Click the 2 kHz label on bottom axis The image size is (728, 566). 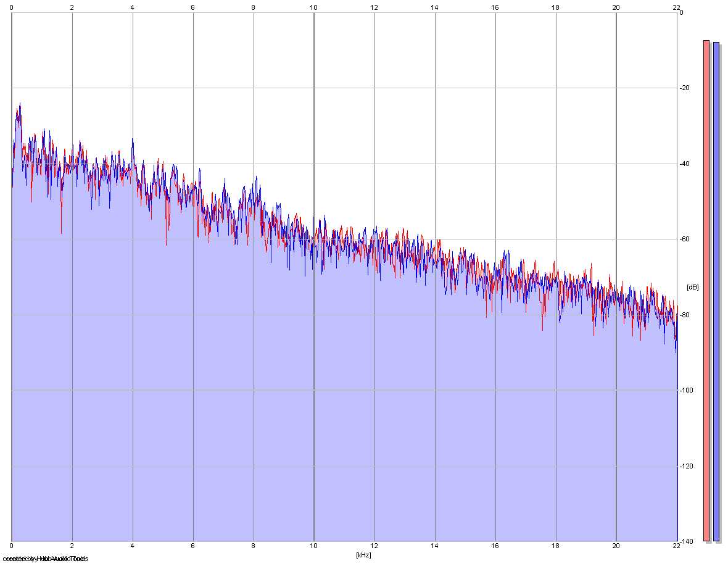coord(72,546)
